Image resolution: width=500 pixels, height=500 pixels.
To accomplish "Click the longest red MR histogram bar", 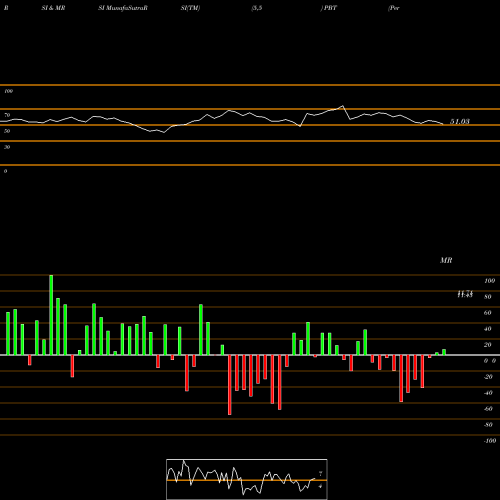I will 230,385.
